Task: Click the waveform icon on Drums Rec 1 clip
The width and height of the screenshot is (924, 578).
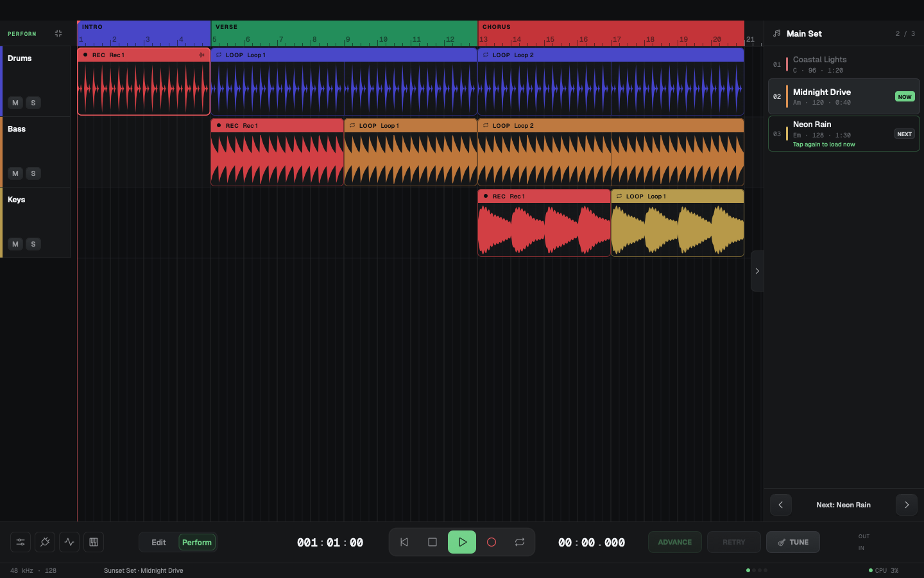Action: [x=202, y=55]
